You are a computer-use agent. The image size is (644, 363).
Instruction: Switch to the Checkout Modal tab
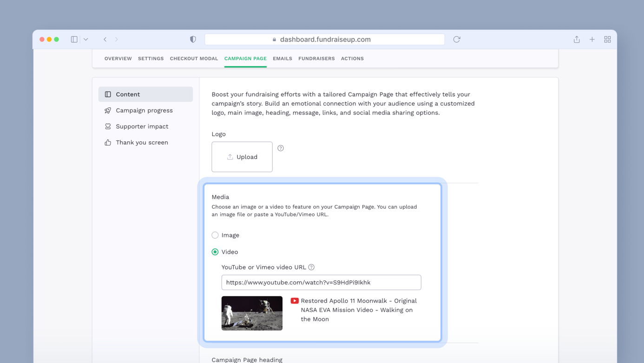(194, 59)
